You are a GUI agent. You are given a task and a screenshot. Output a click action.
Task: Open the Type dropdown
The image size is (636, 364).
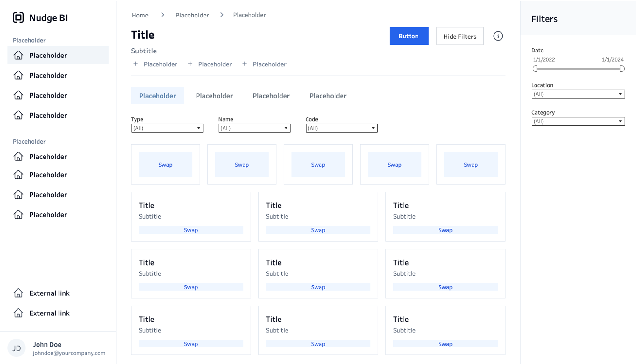pos(167,128)
